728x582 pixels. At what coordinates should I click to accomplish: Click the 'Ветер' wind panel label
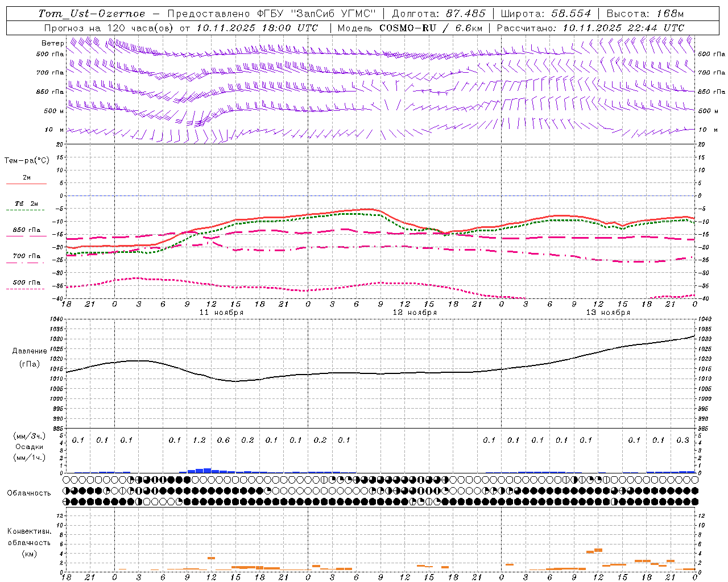click(x=52, y=43)
